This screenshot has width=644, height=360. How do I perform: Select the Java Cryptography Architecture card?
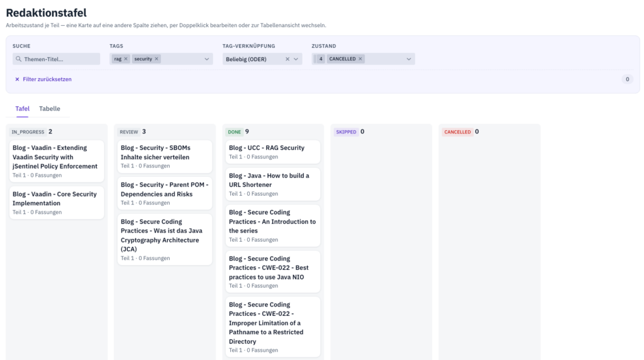(165, 240)
